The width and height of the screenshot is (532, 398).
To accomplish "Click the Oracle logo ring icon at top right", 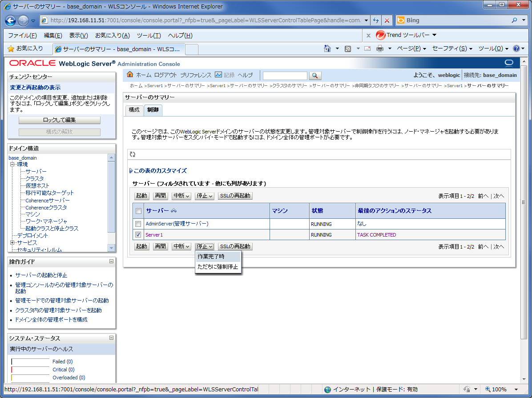I will (x=509, y=63).
